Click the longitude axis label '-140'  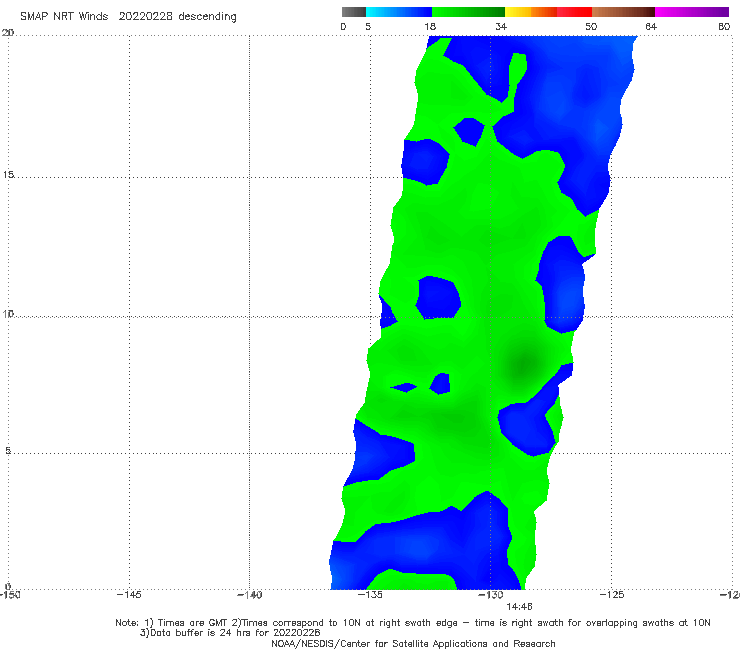(x=249, y=594)
